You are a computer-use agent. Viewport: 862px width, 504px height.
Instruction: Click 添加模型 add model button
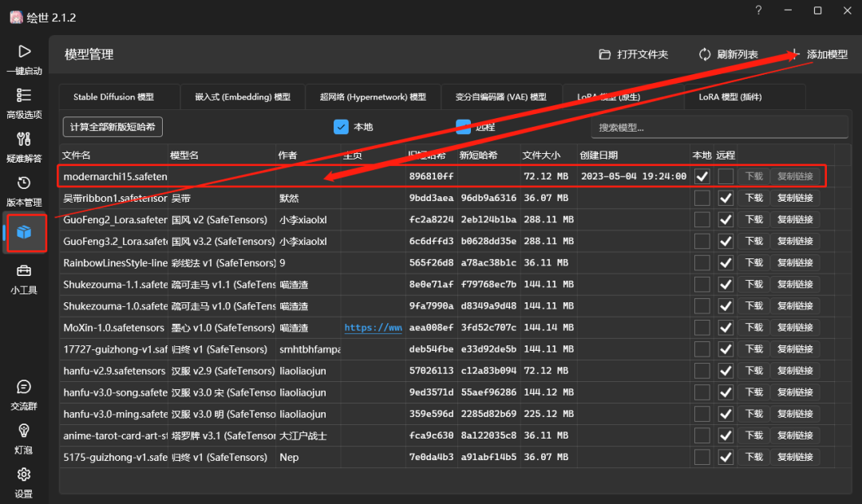[819, 54]
